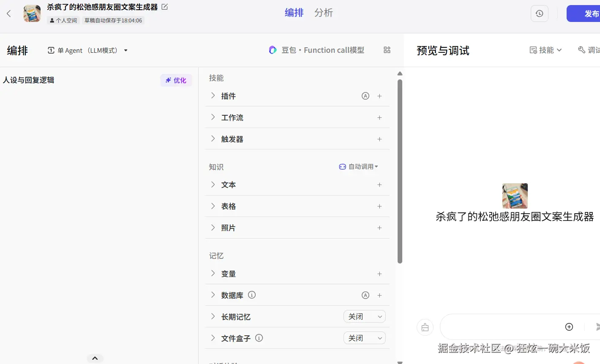Click info icon next to 文件盒子
Viewport: 600px width, 364px height.
[x=259, y=338]
